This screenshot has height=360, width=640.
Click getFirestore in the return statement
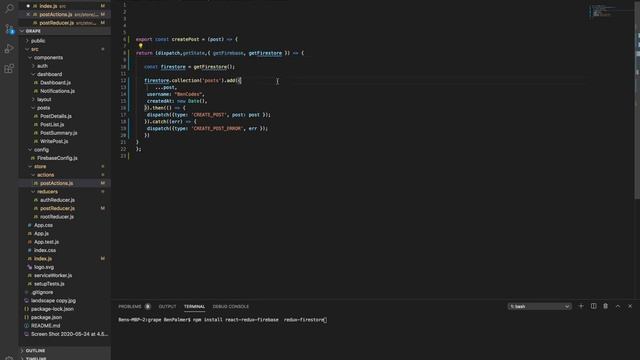point(265,53)
